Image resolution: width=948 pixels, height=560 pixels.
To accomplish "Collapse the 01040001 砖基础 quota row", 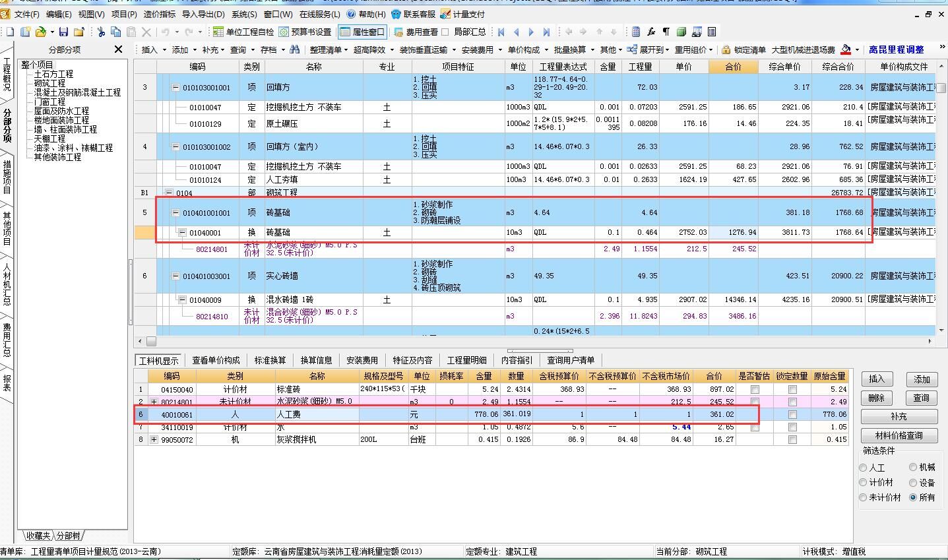I will point(183,233).
